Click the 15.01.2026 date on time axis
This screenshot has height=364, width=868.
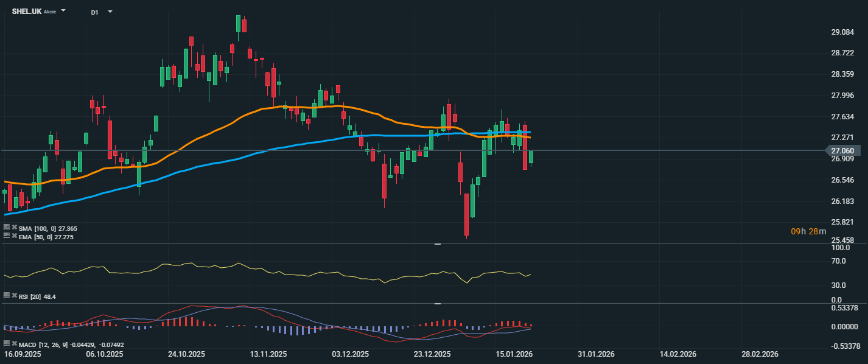click(514, 354)
